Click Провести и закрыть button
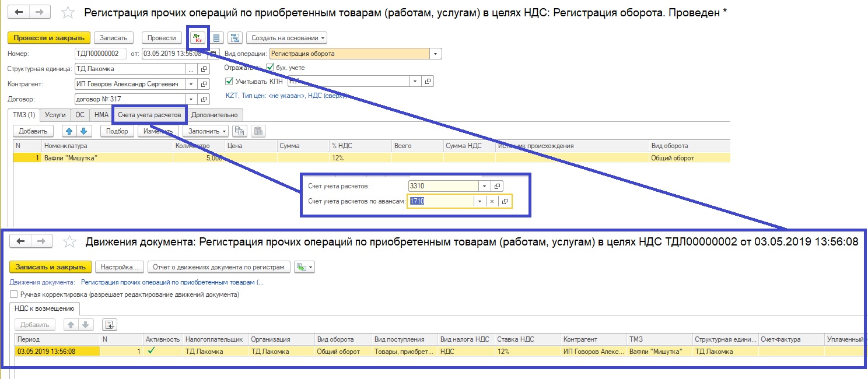Screen dimensions: 868x379 point(49,38)
